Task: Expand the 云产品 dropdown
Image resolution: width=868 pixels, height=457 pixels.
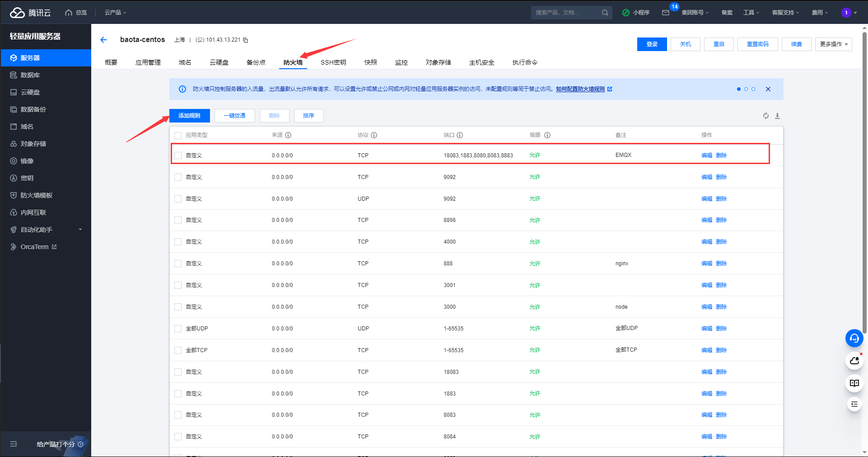Action: coord(116,13)
